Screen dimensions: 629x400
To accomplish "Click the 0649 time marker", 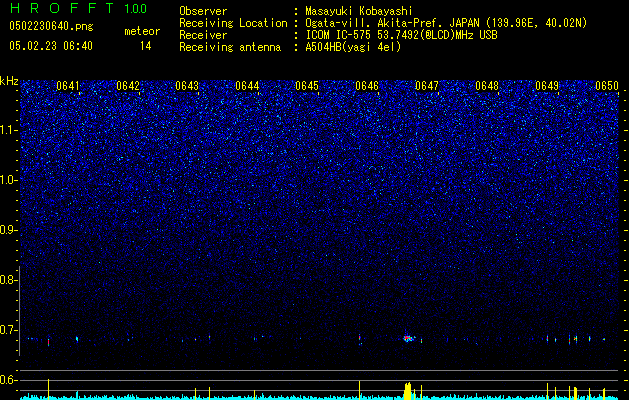I will tap(547, 86).
